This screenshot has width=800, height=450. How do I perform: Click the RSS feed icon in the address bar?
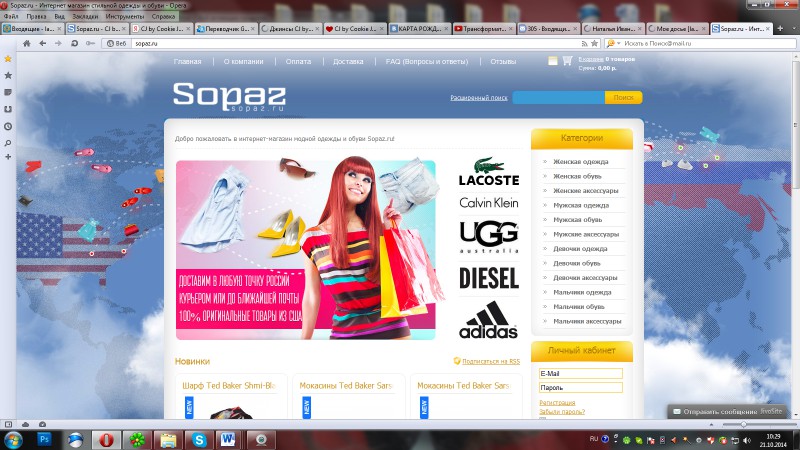[584, 44]
